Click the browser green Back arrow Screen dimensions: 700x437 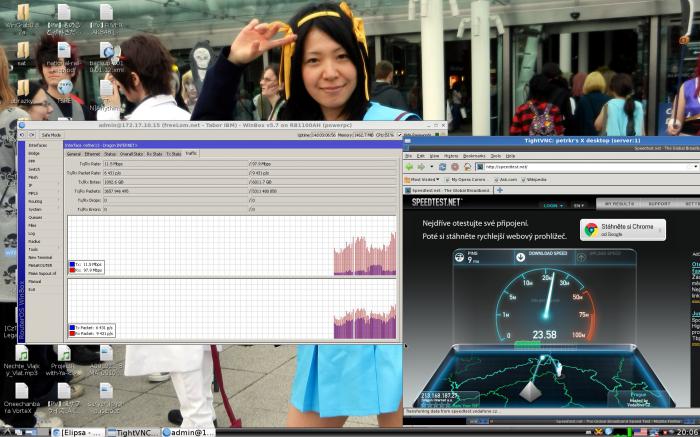click(409, 167)
